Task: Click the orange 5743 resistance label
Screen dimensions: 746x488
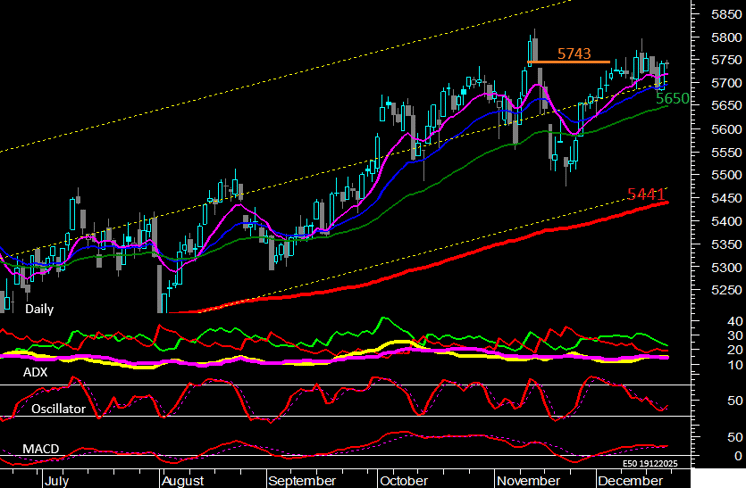Action: tap(576, 52)
